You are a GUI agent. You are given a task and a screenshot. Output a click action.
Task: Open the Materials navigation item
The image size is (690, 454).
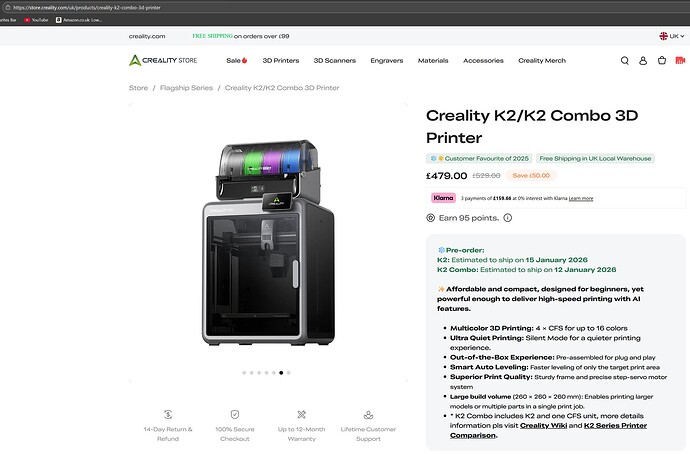tap(433, 60)
